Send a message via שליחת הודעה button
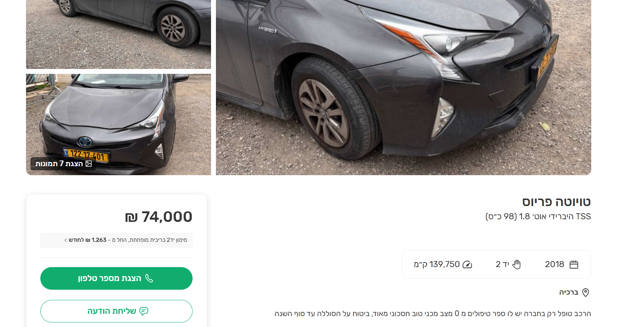The image size is (644, 327). click(116, 311)
